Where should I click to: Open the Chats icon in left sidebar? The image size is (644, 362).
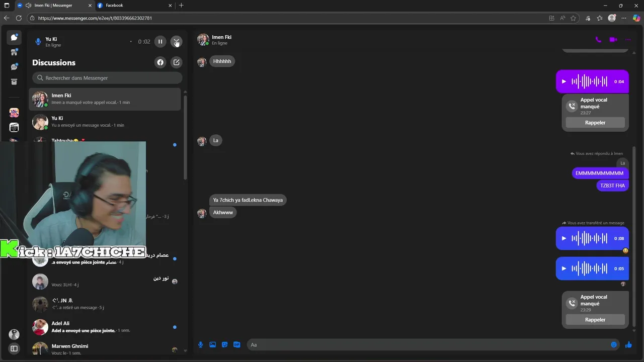(14, 37)
